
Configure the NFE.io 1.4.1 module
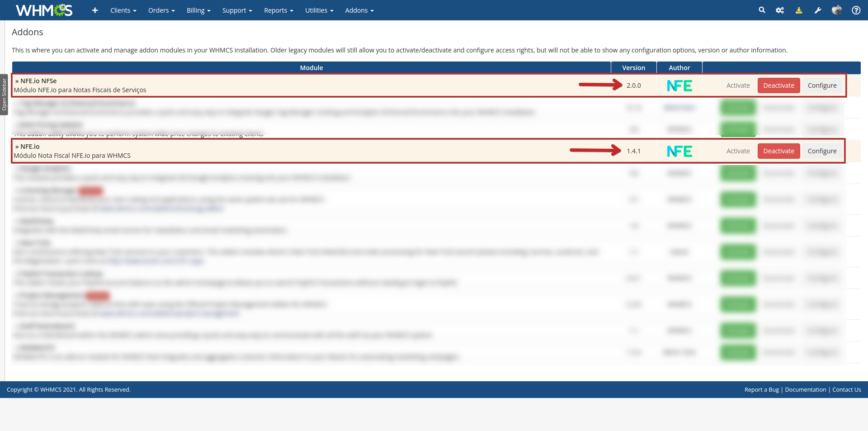822,151
